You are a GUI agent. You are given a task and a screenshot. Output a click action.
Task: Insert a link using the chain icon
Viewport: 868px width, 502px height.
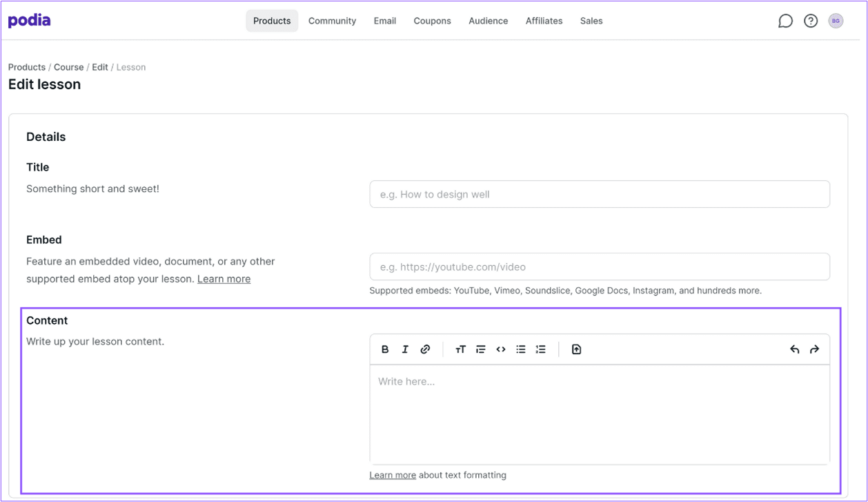[425, 349]
